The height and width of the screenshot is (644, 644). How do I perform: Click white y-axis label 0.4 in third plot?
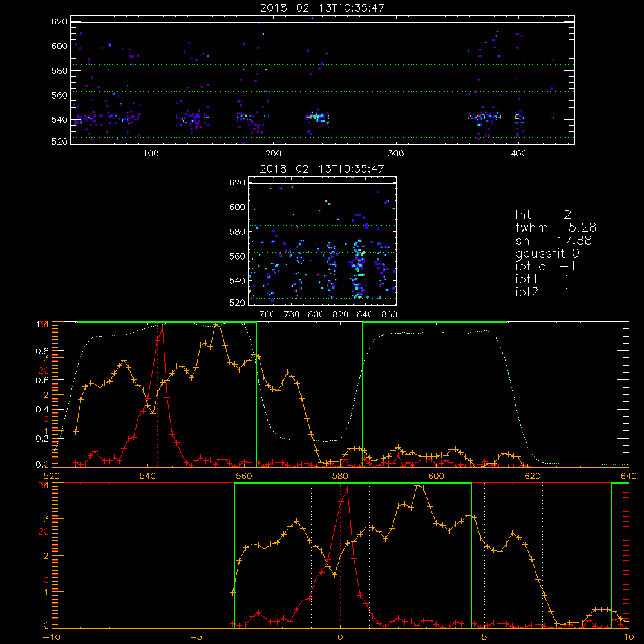coord(43,409)
